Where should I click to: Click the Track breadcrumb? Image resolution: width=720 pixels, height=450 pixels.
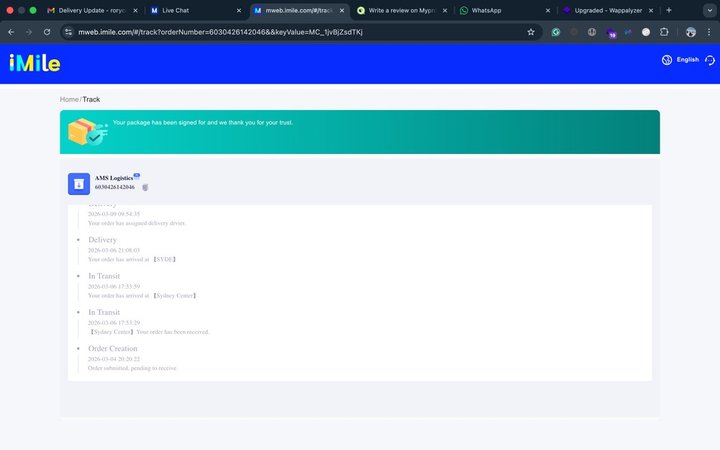click(x=91, y=99)
